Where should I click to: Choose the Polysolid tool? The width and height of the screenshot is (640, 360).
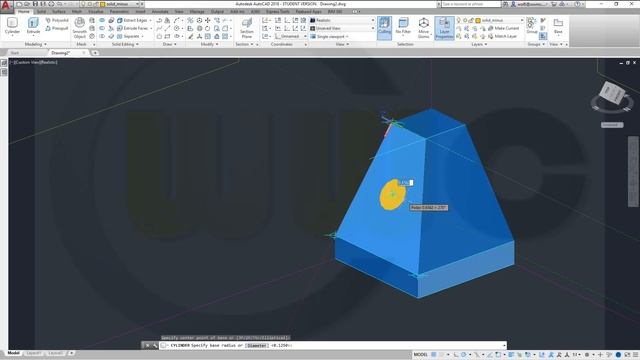click(x=57, y=20)
